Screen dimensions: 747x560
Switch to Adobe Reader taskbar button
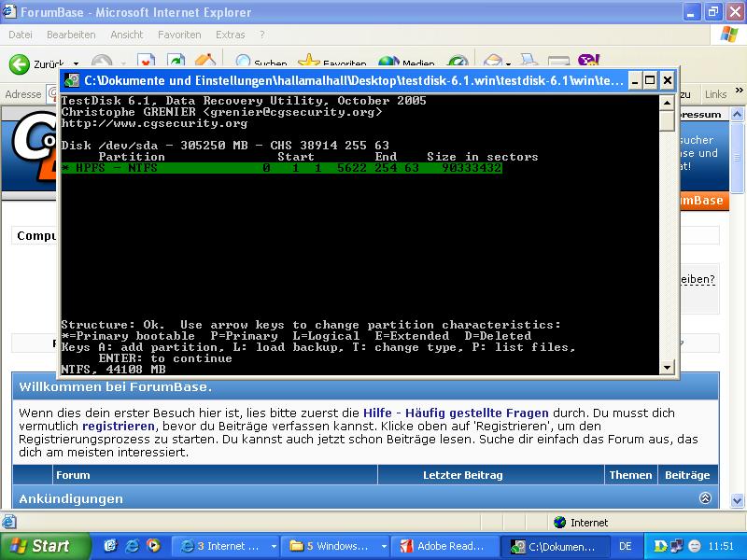(445, 546)
